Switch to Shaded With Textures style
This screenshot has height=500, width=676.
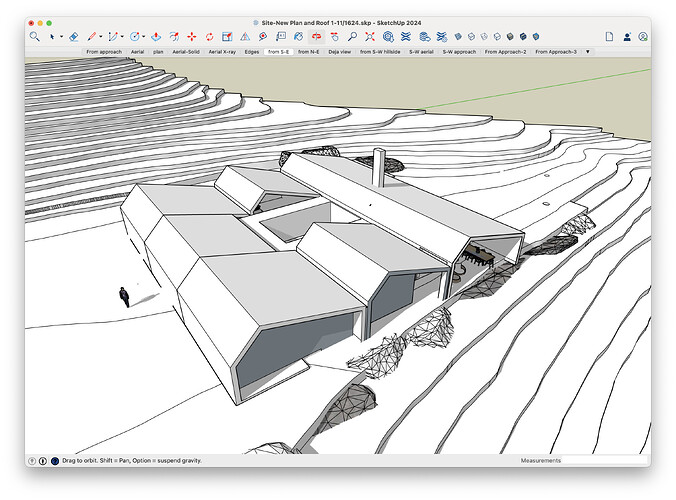(x=523, y=37)
